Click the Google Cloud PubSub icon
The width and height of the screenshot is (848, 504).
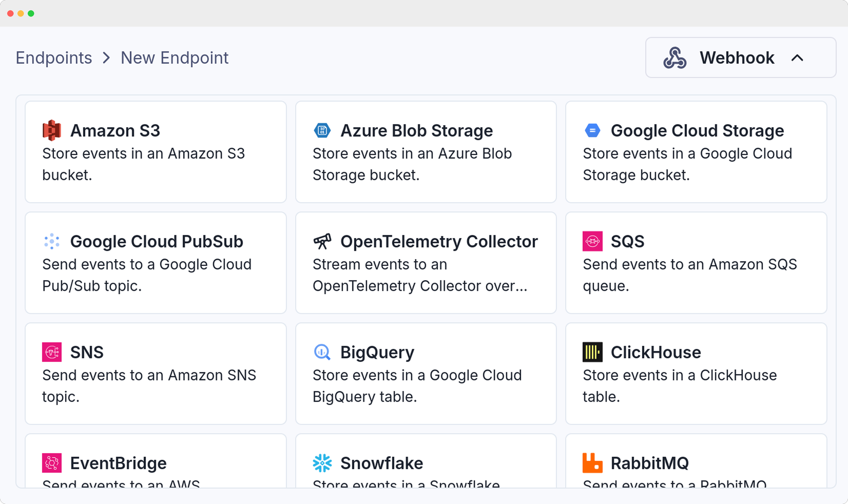pyautogui.click(x=52, y=241)
